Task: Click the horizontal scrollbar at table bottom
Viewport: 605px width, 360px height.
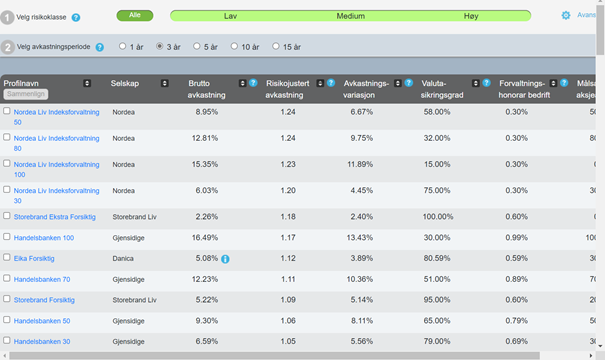Action: coord(274,355)
